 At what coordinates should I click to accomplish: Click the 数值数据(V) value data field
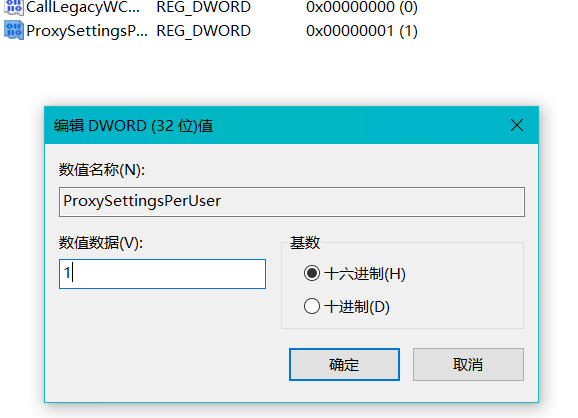click(162, 274)
